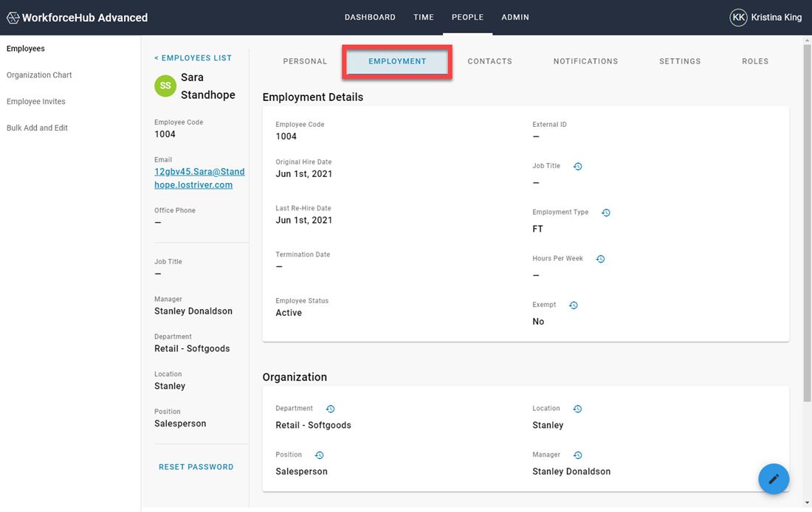Return to the Employees List link
812x512 pixels.
(x=193, y=58)
